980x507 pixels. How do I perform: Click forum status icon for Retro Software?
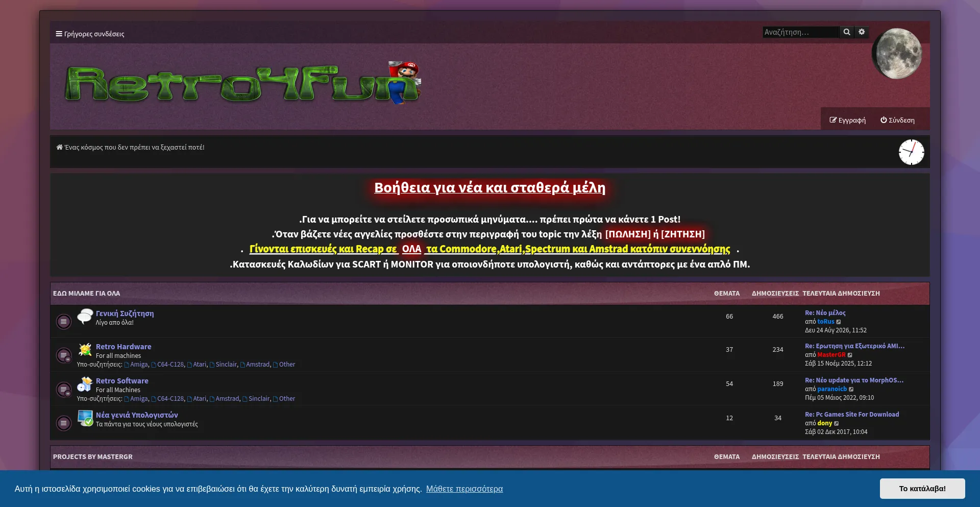click(64, 390)
